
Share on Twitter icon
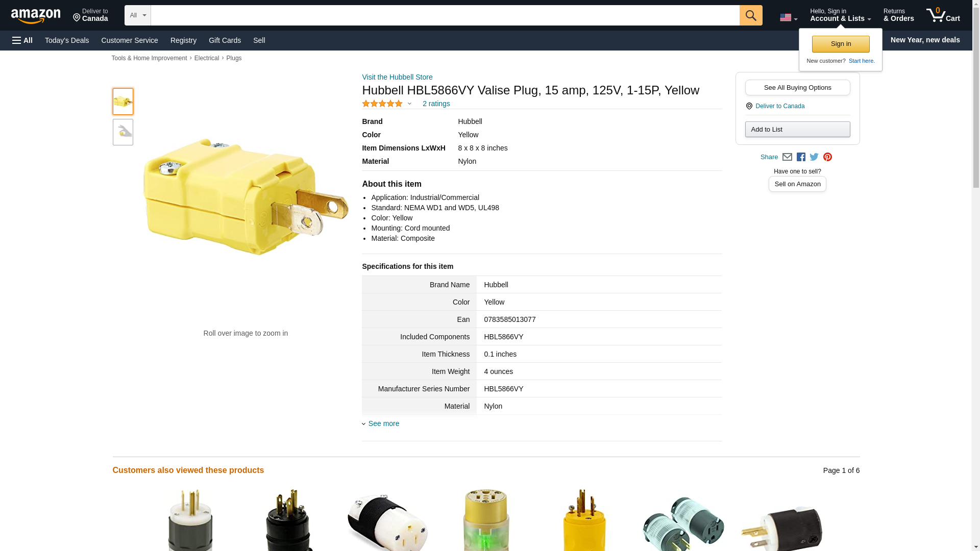814,157
